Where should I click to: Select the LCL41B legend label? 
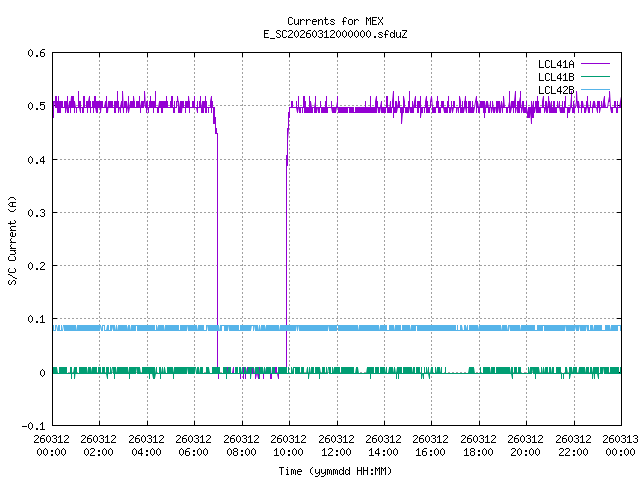[x=555, y=77]
